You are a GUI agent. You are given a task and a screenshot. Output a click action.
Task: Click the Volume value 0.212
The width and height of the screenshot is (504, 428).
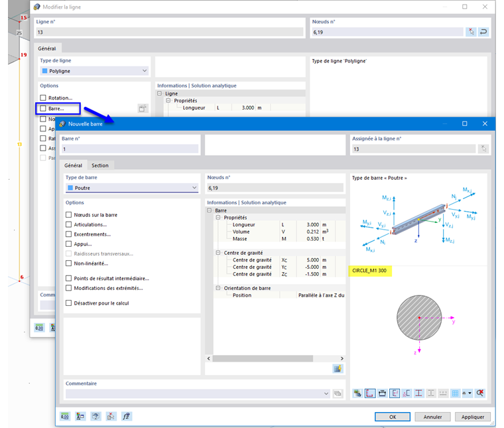pos(312,232)
